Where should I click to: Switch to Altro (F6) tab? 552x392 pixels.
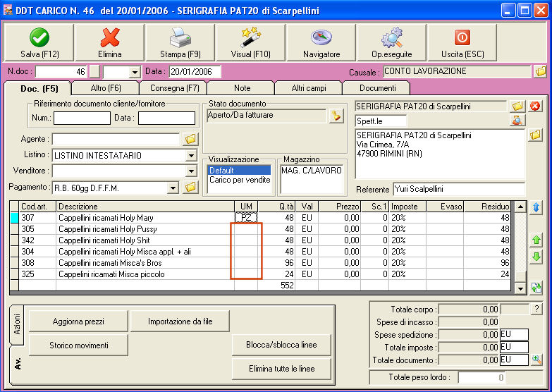tap(106, 88)
